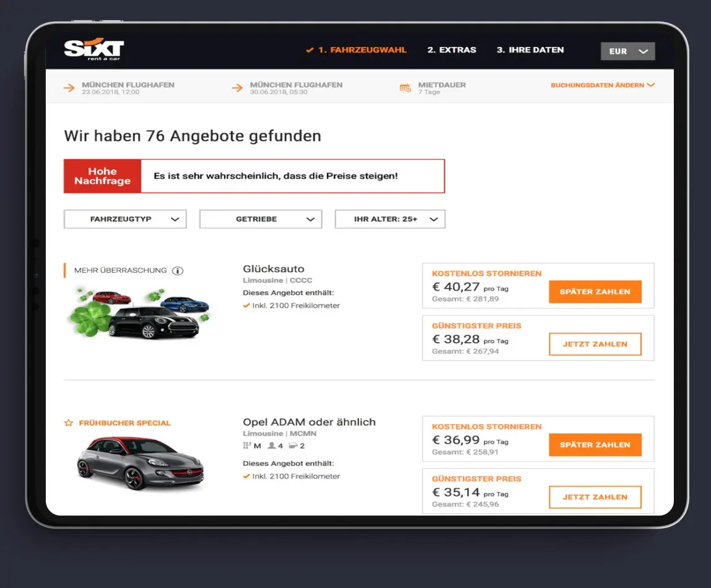Click the Opel ADAM oder ähnlich title
Viewport: 711px width, 588px height.
pyautogui.click(x=309, y=422)
